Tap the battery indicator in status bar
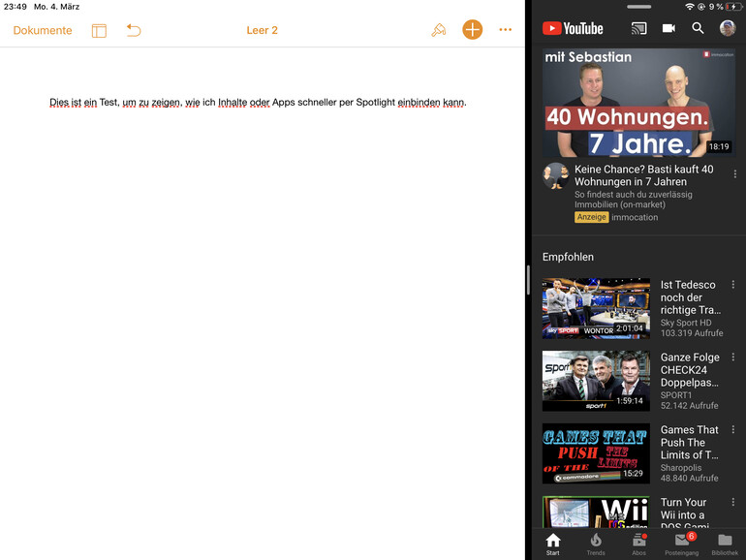Image resolution: width=746 pixels, height=560 pixels. coord(733,7)
